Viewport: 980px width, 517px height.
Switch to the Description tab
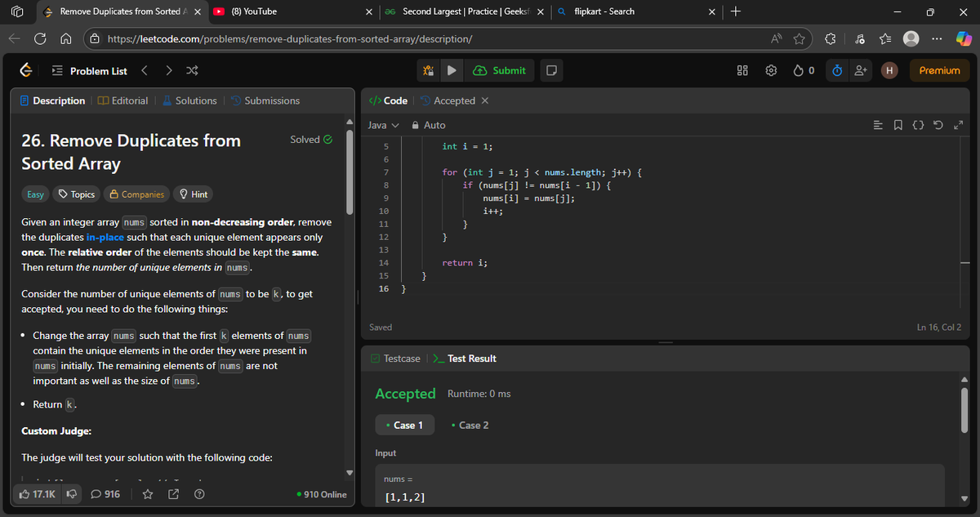53,100
